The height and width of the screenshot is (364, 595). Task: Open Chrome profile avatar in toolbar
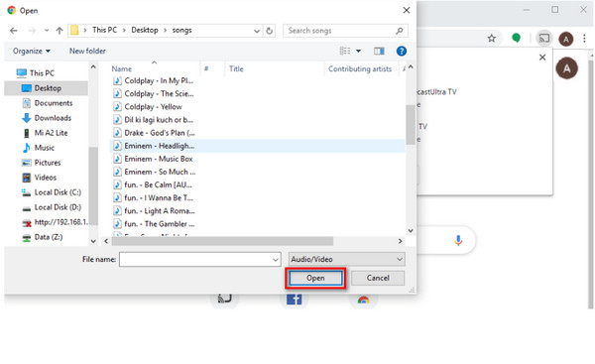pyautogui.click(x=565, y=39)
